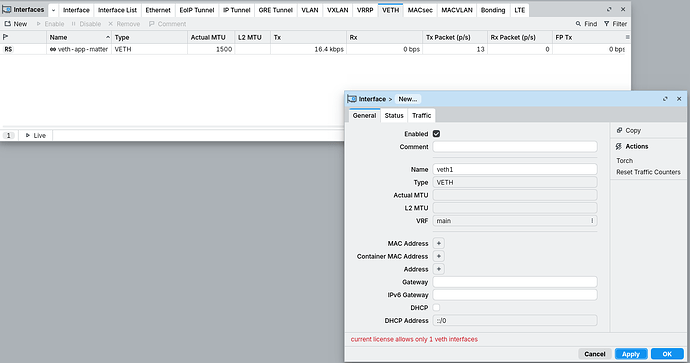This screenshot has height=363, width=690.
Task: Detach the Interfaces window via its expand icon
Action: (609, 9)
